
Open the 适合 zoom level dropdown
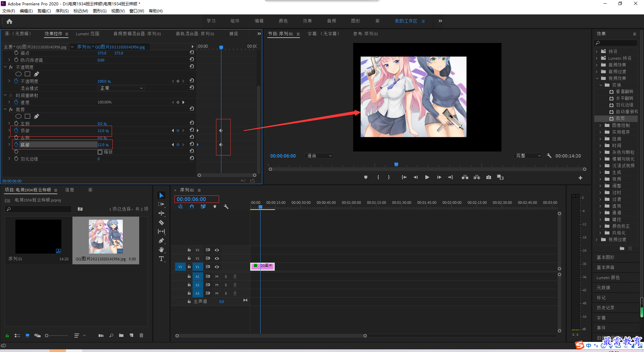[319, 156]
